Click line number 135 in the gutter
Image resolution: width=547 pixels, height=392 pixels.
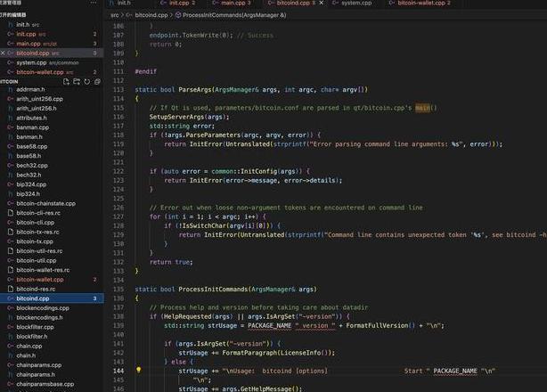(118, 290)
